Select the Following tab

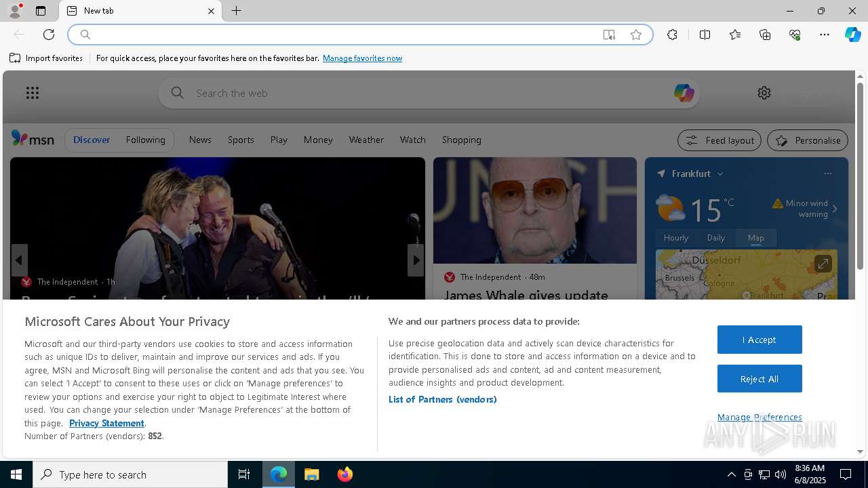click(x=145, y=140)
